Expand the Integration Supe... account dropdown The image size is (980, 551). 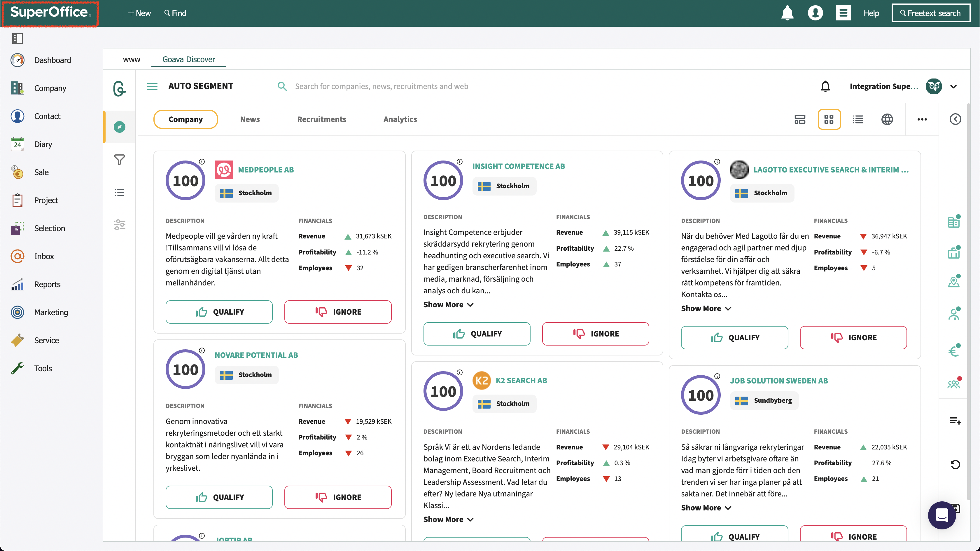(953, 86)
